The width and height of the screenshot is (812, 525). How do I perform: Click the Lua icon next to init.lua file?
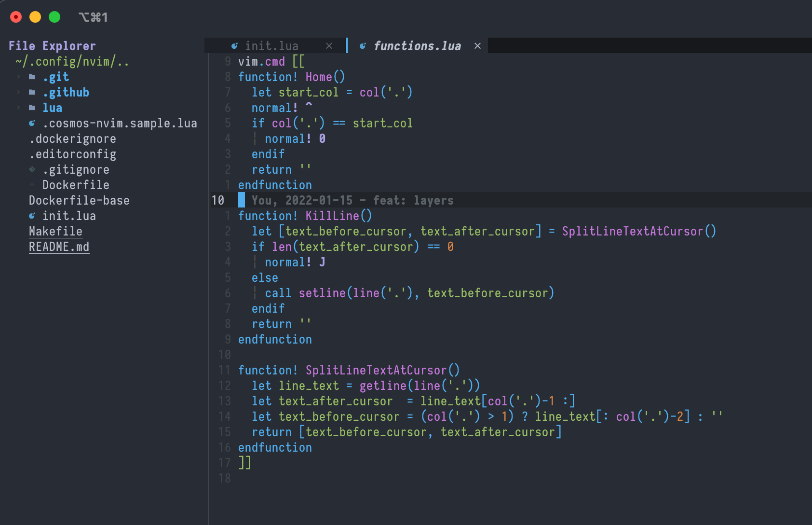coord(31,216)
